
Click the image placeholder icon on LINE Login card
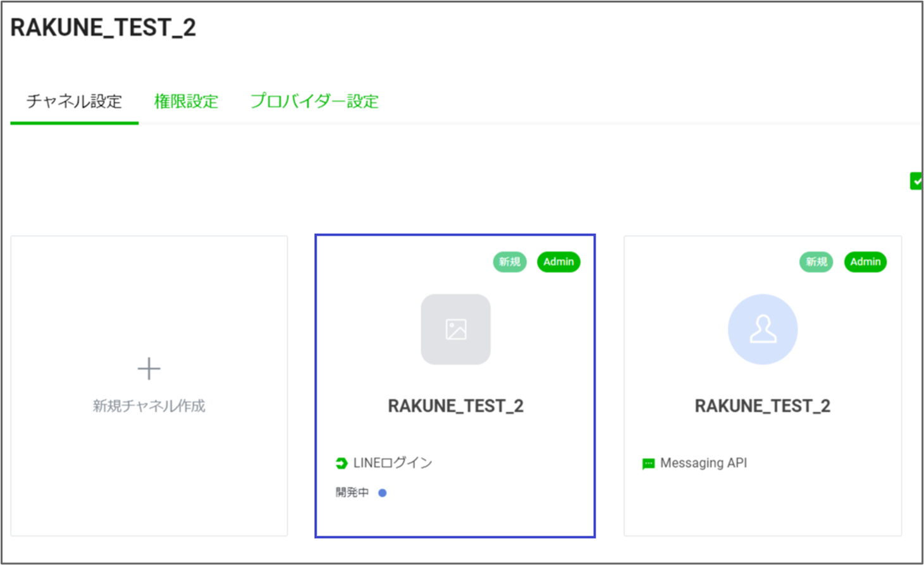456,329
